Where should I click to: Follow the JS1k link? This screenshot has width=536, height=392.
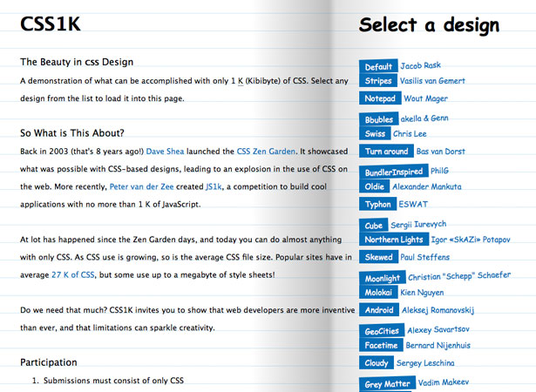pyautogui.click(x=214, y=186)
